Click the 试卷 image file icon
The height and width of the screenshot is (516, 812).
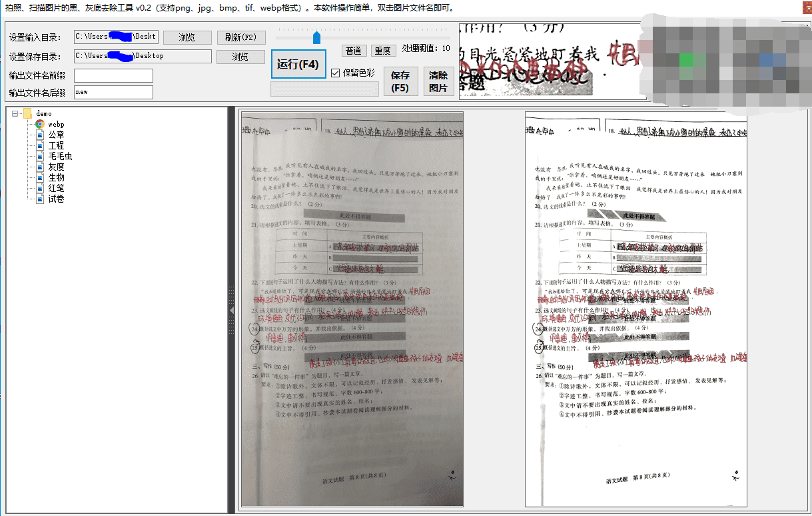39,199
